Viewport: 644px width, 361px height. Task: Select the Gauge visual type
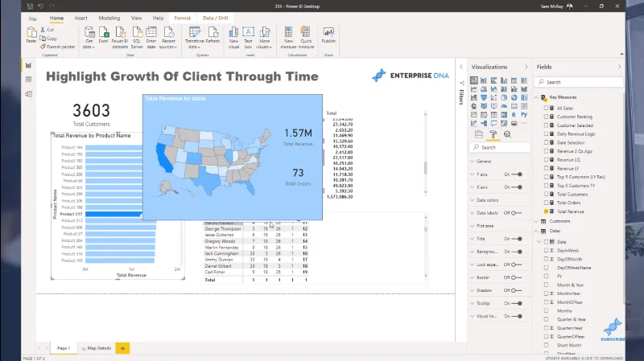coord(504,106)
